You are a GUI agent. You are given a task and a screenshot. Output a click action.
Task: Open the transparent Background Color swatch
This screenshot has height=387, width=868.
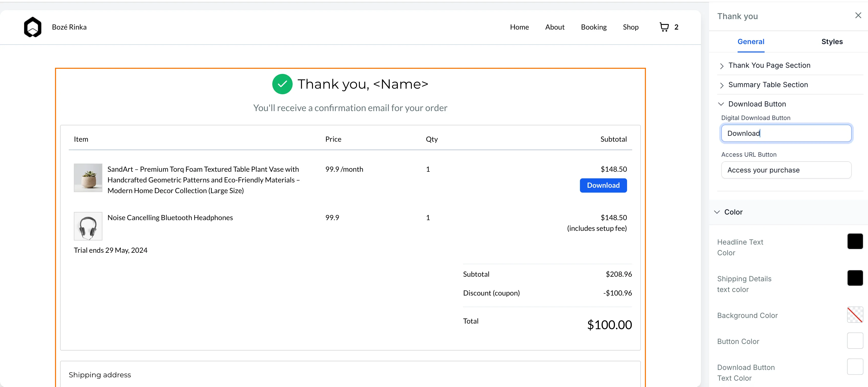855,315
